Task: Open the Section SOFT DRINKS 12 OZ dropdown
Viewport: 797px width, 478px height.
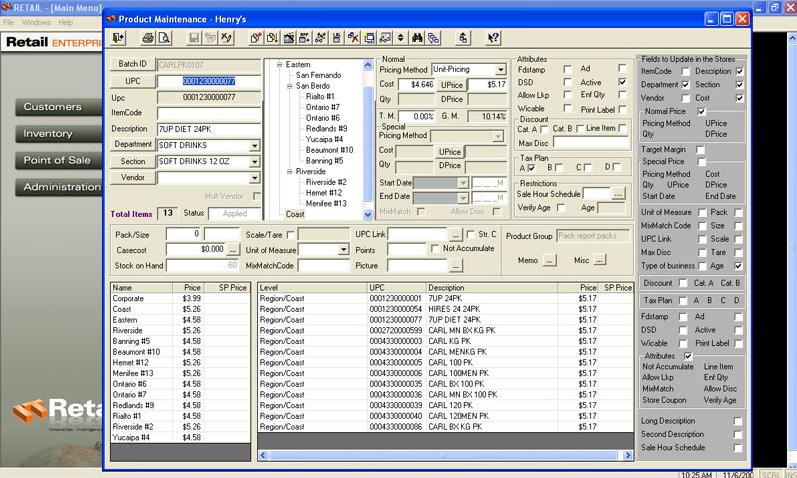Action: (x=254, y=162)
